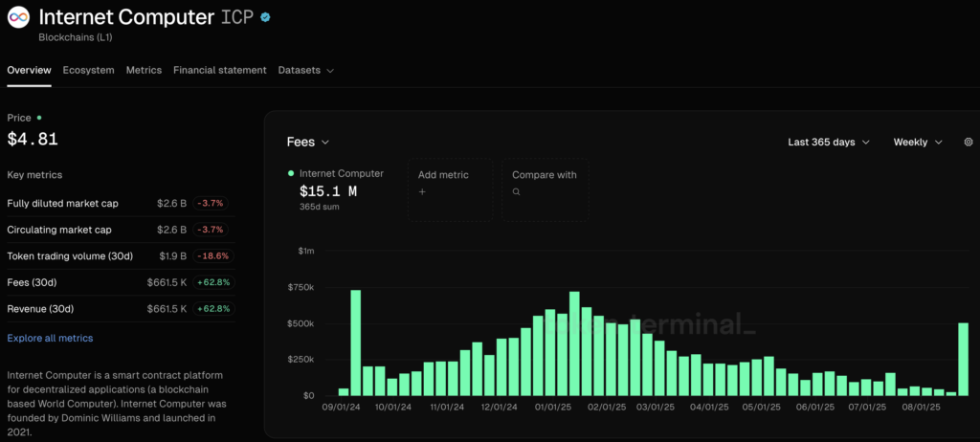Click the 09/01/24 x-axis label
The width and height of the screenshot is (980, 442).
[x=341, y=407]
